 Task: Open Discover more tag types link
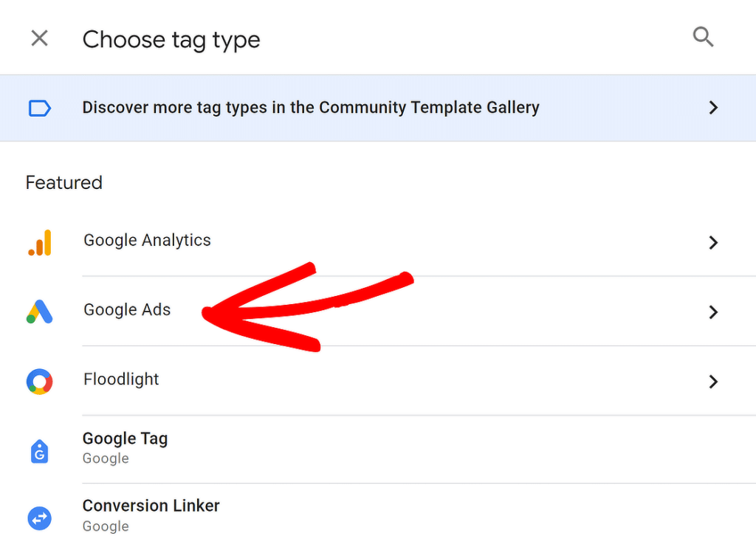311,107
